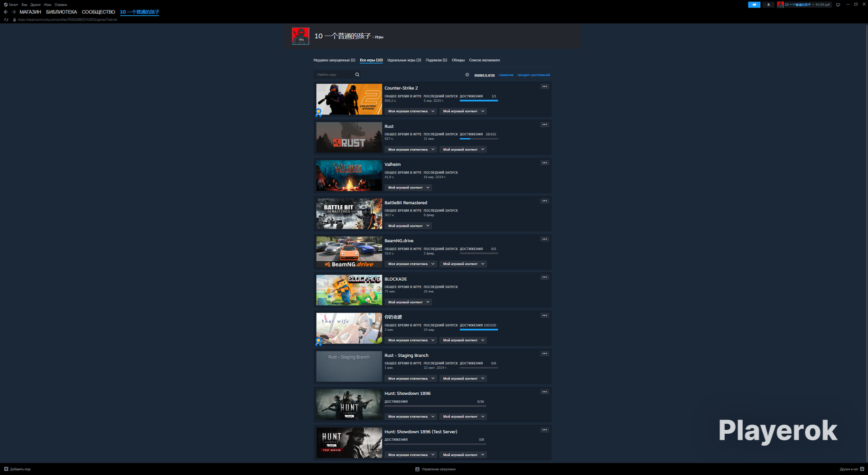868x475 pixels.
Task: Click the 你的老婆 achievements progress bar
Action: (479, 330)
